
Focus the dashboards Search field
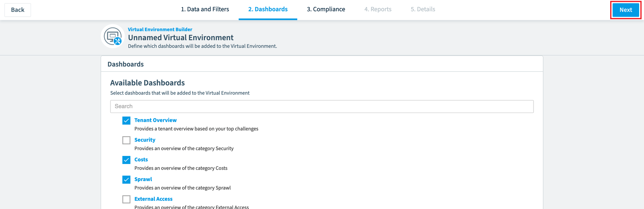(x=322, y=106)
